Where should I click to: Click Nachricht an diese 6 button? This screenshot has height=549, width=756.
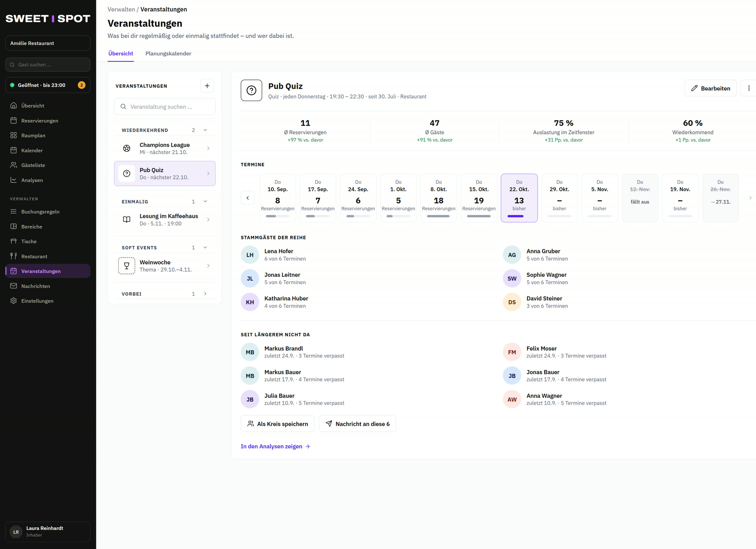tap(357, 423)
